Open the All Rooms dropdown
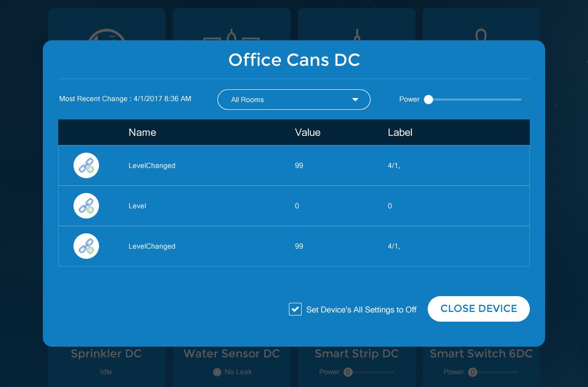Viewport: 588px width, 387px height. [x=293, y=100]
